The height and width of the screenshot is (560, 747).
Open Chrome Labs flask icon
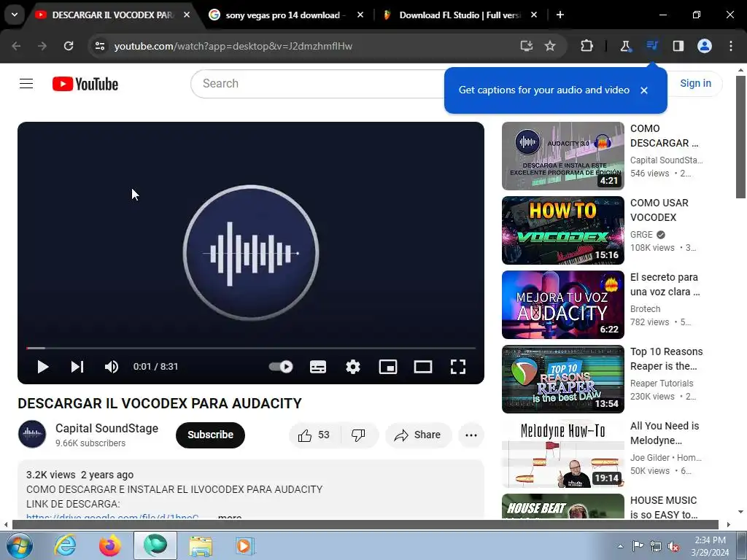pyautogui.click(x=625, y=46)
